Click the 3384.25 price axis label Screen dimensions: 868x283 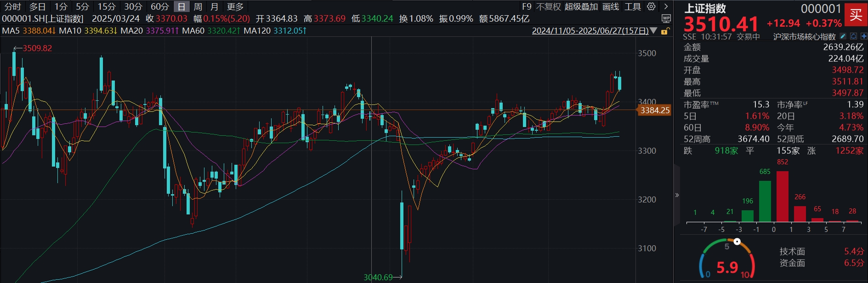click(x=655, y=110)
